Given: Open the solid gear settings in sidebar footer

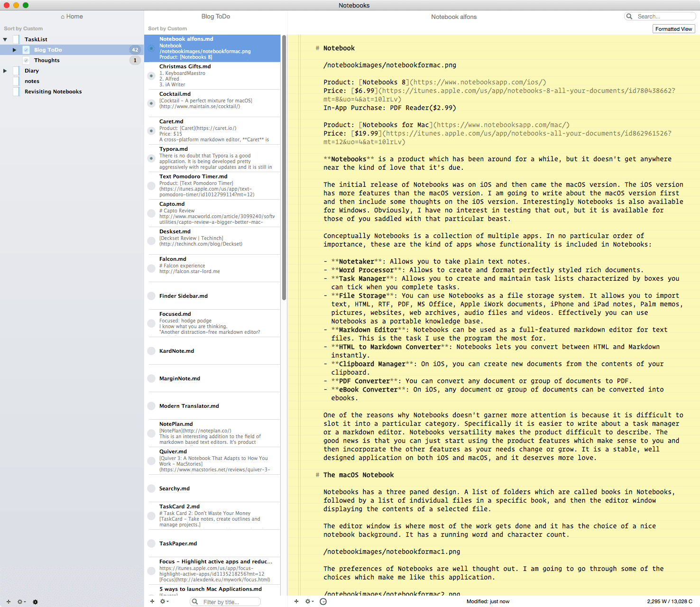Looking at the screenshot, I should tap(35, 602).
